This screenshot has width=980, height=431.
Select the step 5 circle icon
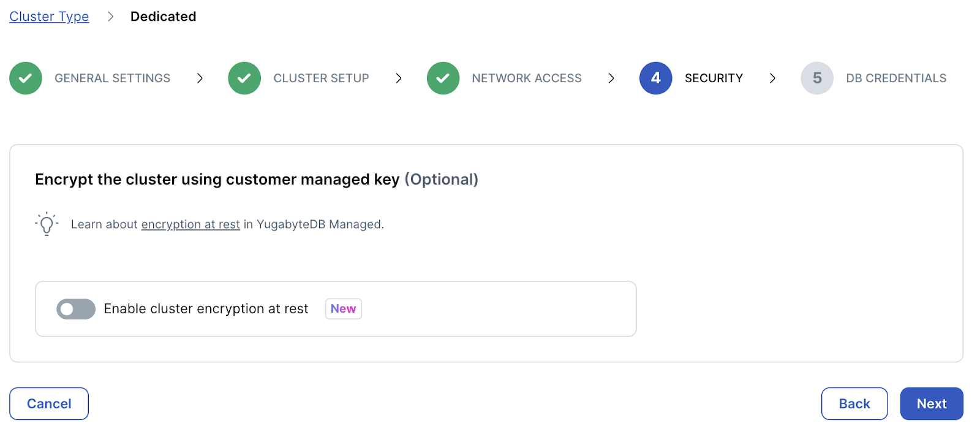817,78
